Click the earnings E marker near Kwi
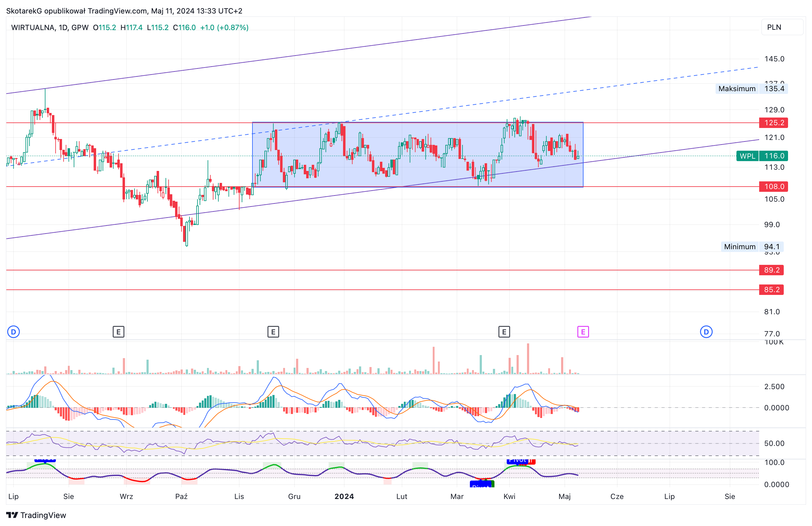This screenshot has width=812, height=526. pyautogui.click(x=504, y=332)
